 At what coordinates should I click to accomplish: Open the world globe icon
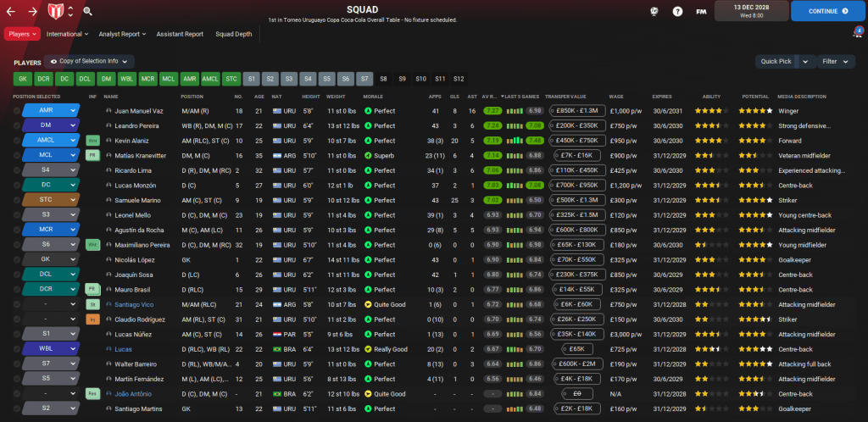click(654, 11)
